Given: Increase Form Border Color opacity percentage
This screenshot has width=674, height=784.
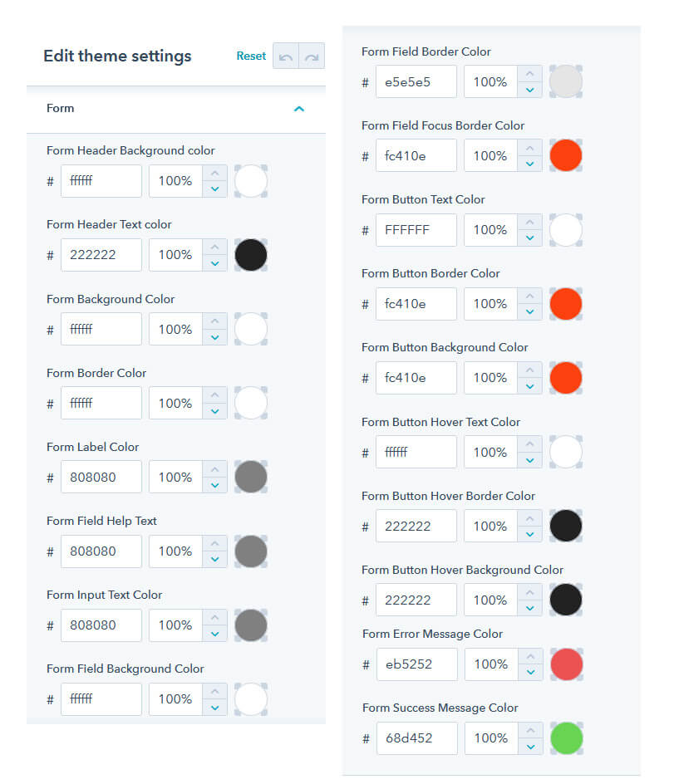Looking at the screenshot, I should 214,395.
